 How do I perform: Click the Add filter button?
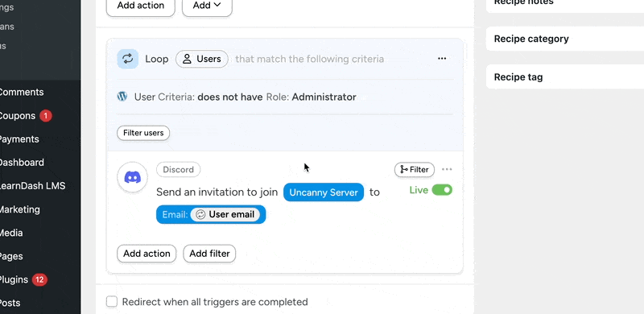209,254
